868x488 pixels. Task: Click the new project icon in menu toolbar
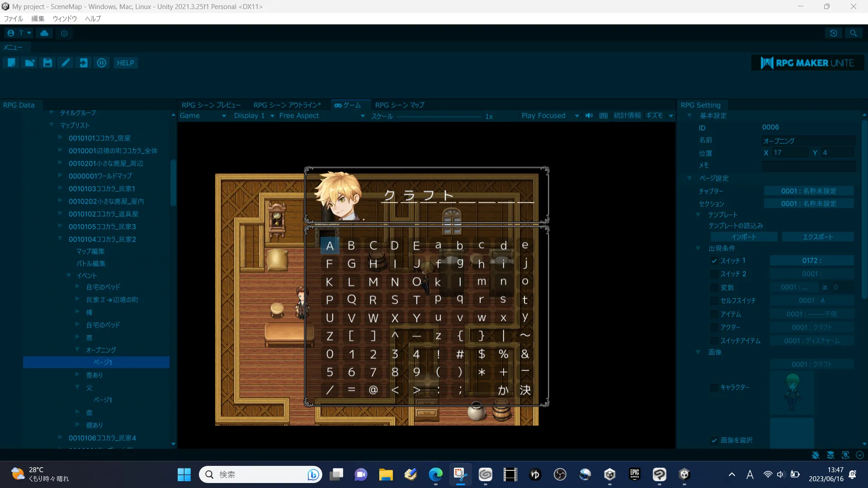click(x=11, y=63)
